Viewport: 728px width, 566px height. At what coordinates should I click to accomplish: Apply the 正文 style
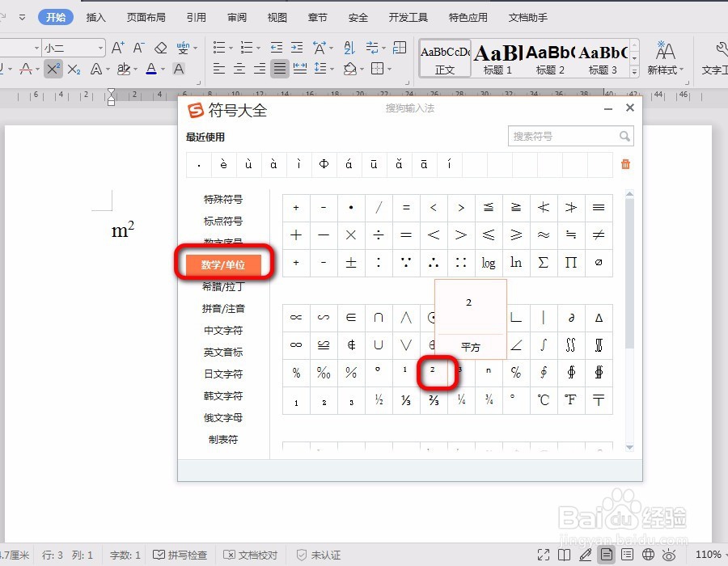pos(445,58)
